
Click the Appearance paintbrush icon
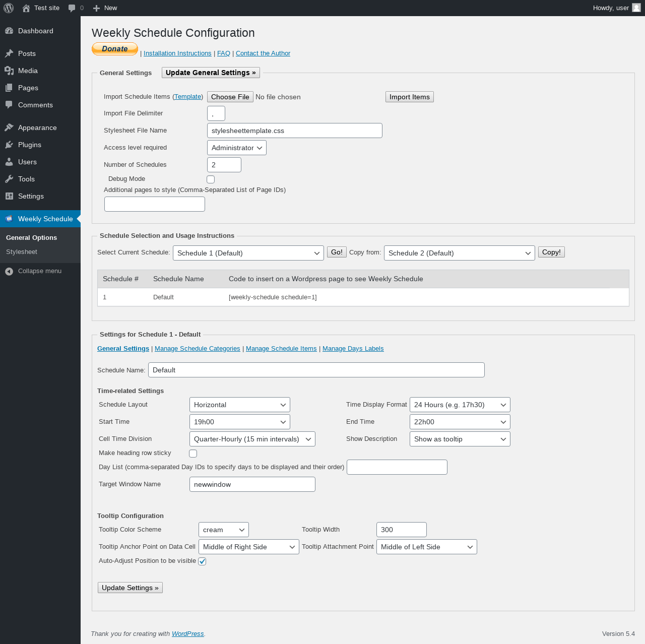click(x=9, y=127)
